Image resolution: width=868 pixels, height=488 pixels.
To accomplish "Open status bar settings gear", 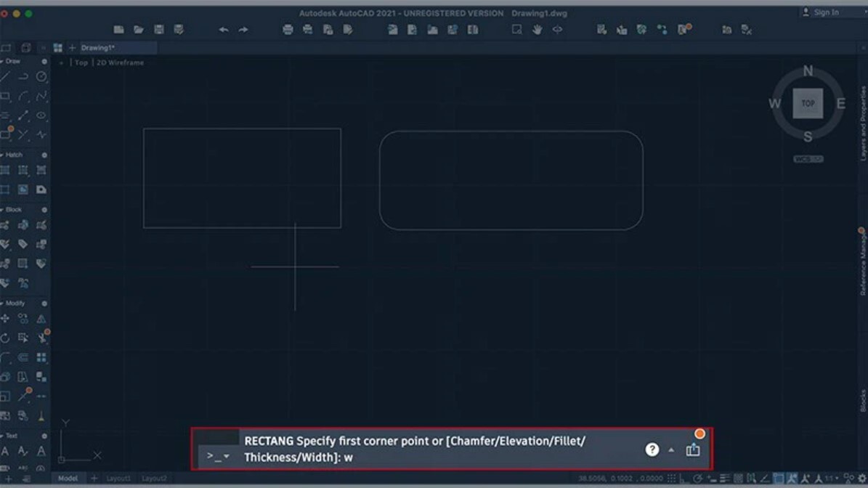I will (x=862, y=479).
